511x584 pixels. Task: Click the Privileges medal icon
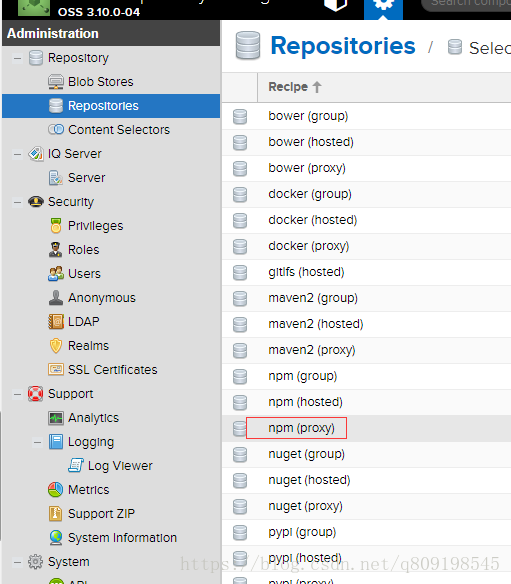click(x=56, y=226)
